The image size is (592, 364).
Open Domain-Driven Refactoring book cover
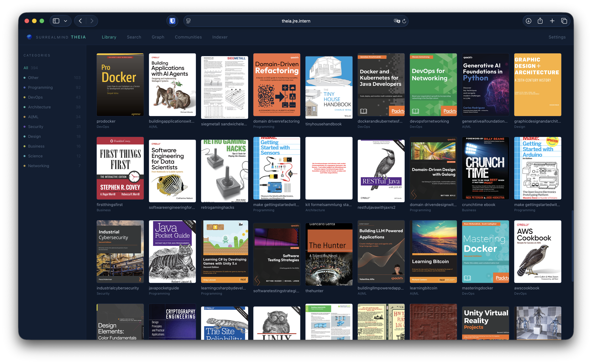277,85
